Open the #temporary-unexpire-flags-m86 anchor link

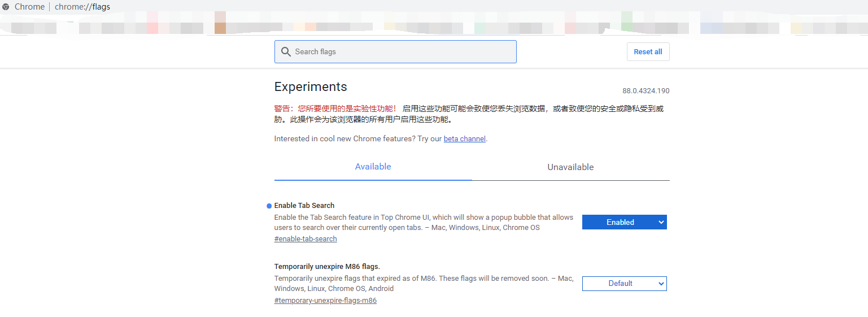[x=325, y=301]
